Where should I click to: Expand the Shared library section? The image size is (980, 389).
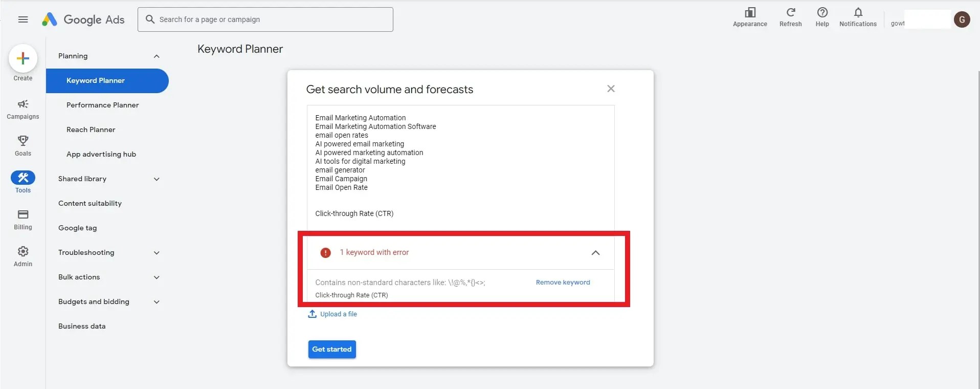pyautogui.click(x=157, y=179)
